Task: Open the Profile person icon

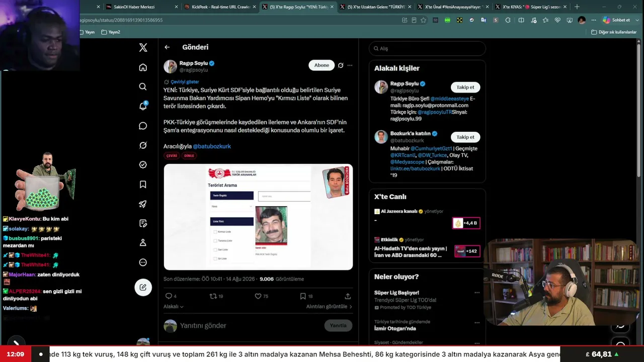Action: [x=143, y=243]
